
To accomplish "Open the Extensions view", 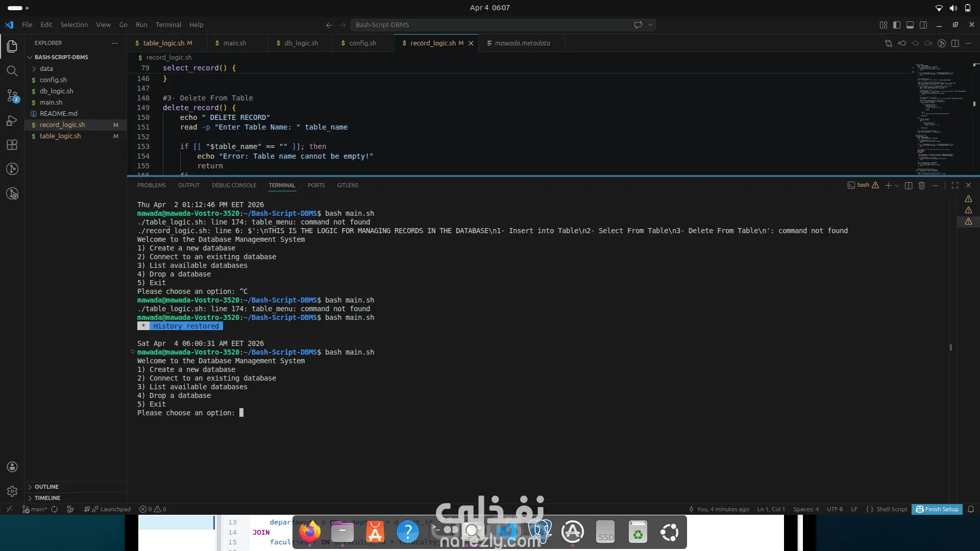I will coord(12,145).
